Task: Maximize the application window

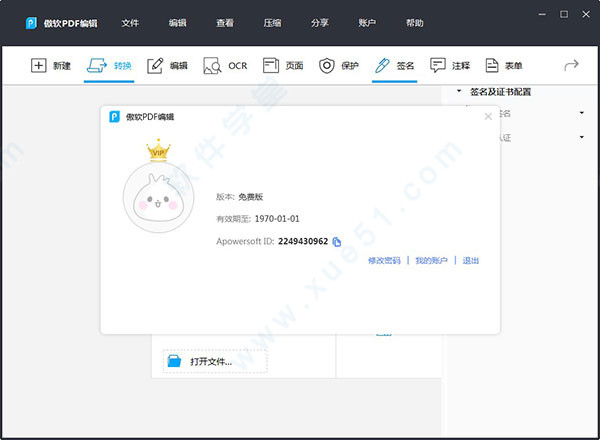Action: tap(564, 15)
